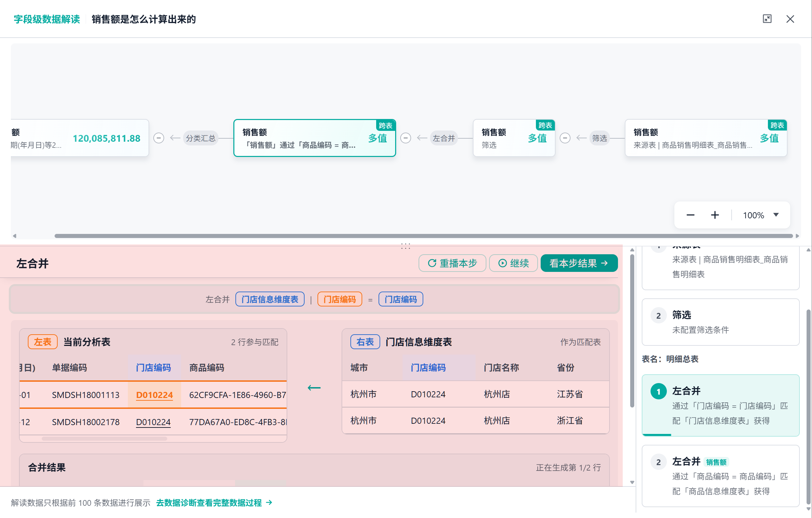Click the 门店编码 column header in left table
812x518 pixels.
click(x=154, y=367)
